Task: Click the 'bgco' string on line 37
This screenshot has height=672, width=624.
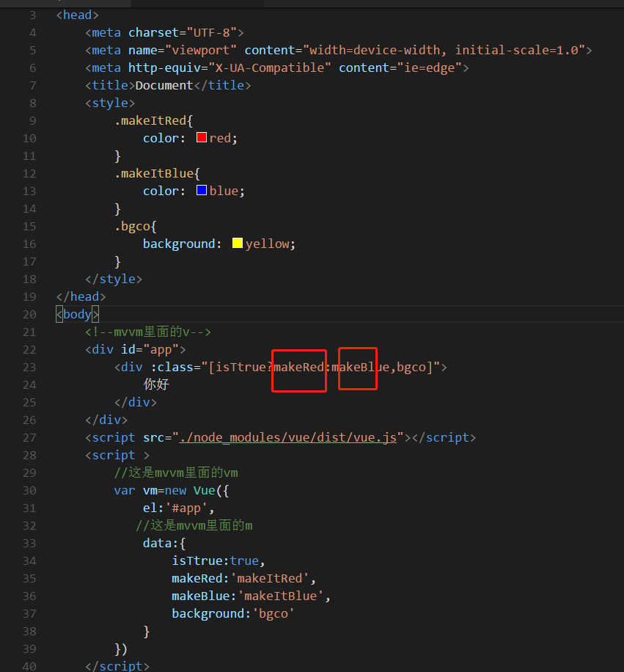Action: pos(274,614)
